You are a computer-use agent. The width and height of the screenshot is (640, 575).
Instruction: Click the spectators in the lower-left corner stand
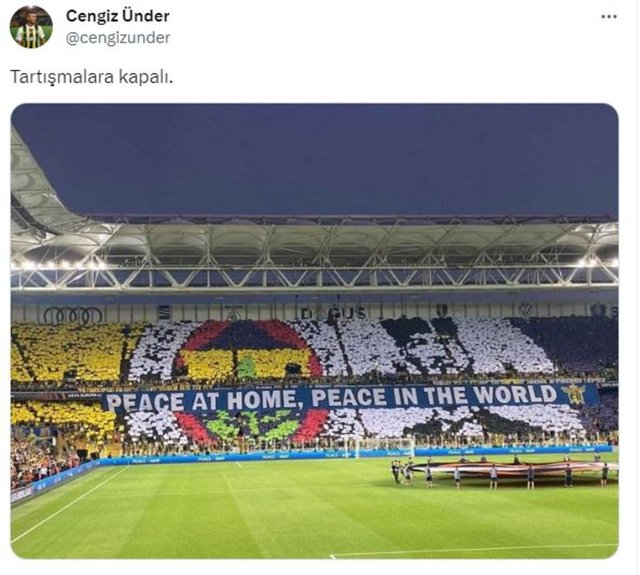coord(41,461)
